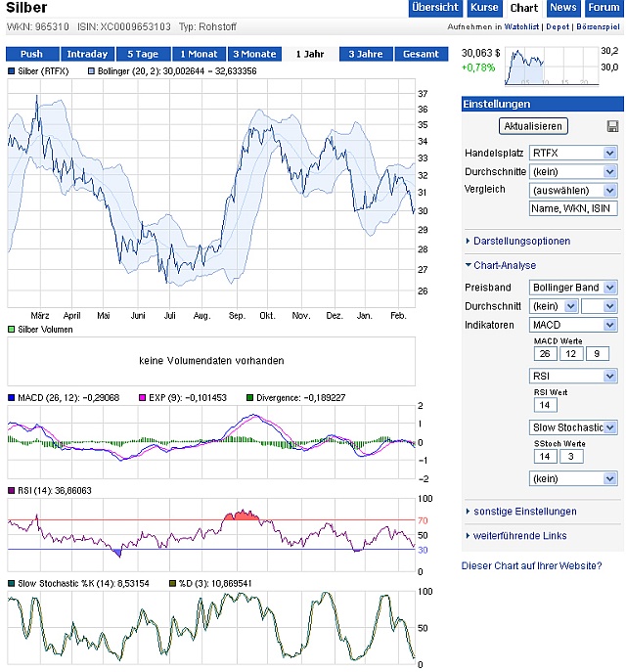Show the 3 Jahre chart period

tap(367, 54)
